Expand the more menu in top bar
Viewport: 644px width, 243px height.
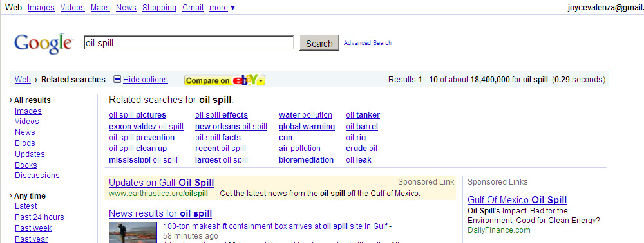pyautogui.click(x=222, y=7)
